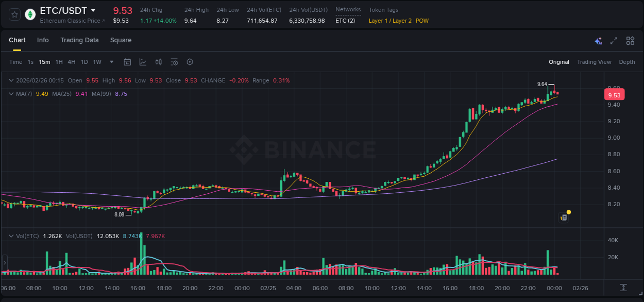Open the chart style selector icon
This screenshot has width=644, height=302.
point(143,62)
